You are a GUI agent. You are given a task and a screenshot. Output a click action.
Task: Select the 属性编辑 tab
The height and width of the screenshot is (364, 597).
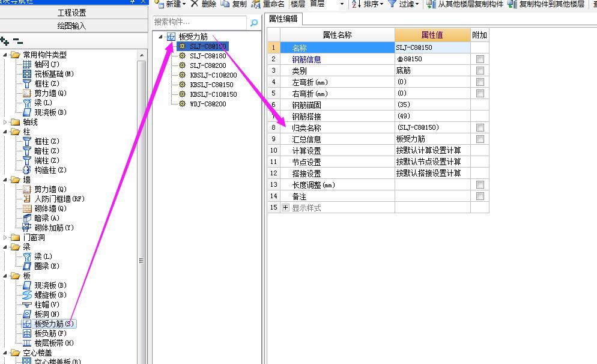point(283,19)
